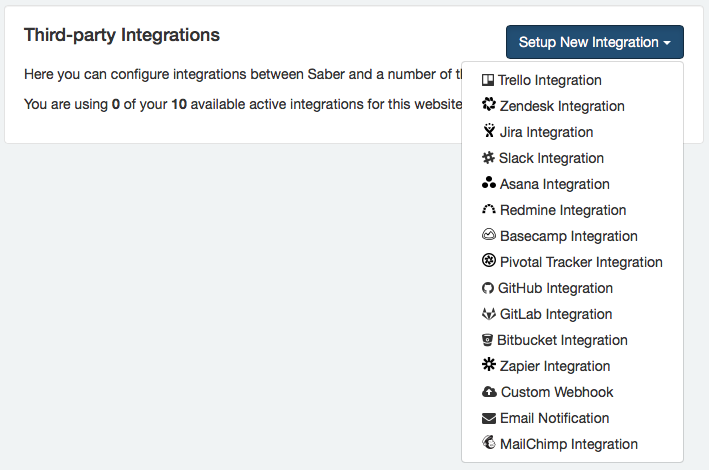The width and height of the screenshot is (709, 470).
Task: Click the Custom Webhook cloud icon
Action: [489, 392]
